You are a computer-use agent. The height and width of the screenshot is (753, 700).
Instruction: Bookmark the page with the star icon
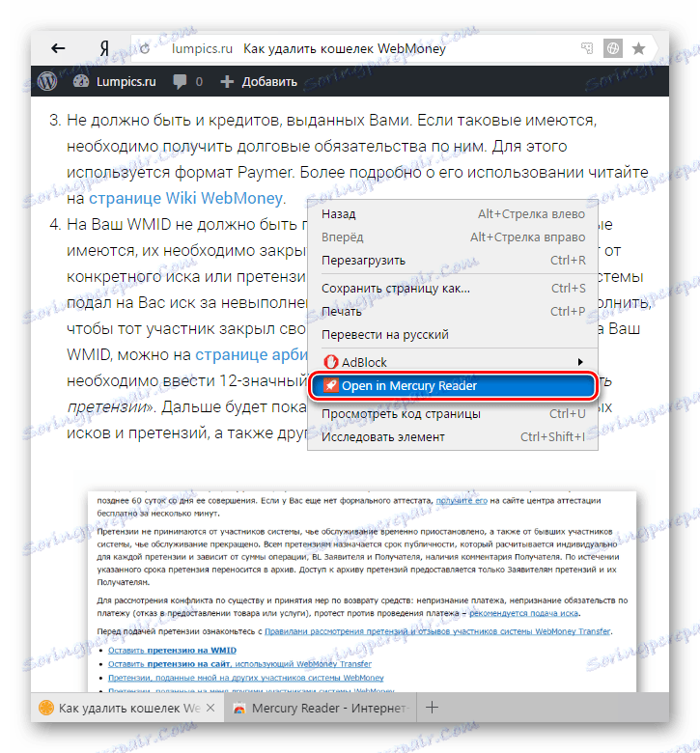[638, 48]
